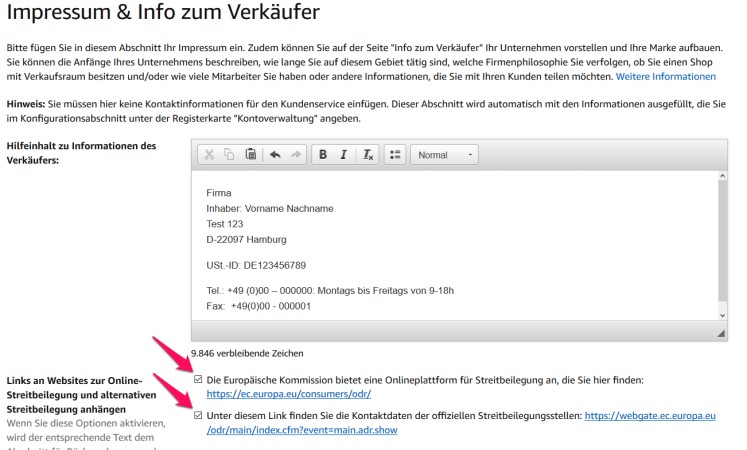
Task: Click the 'D-22097 Hamburg' line
Action: [246, 240]
